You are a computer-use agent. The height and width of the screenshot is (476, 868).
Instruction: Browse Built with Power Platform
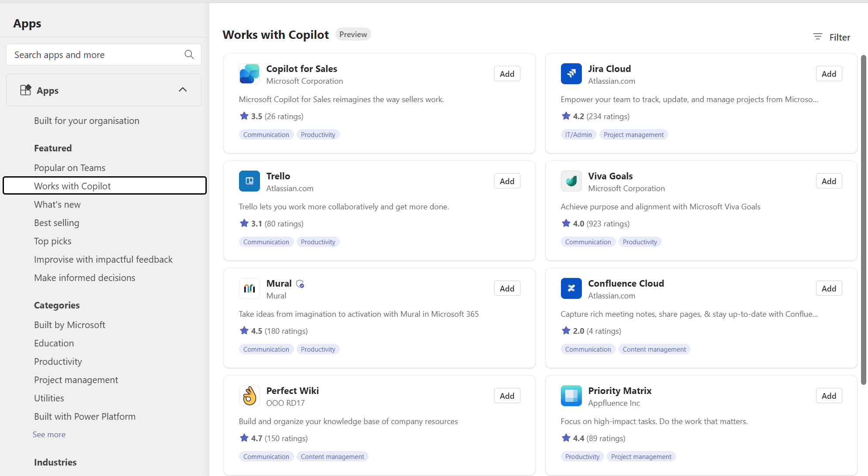85,417
